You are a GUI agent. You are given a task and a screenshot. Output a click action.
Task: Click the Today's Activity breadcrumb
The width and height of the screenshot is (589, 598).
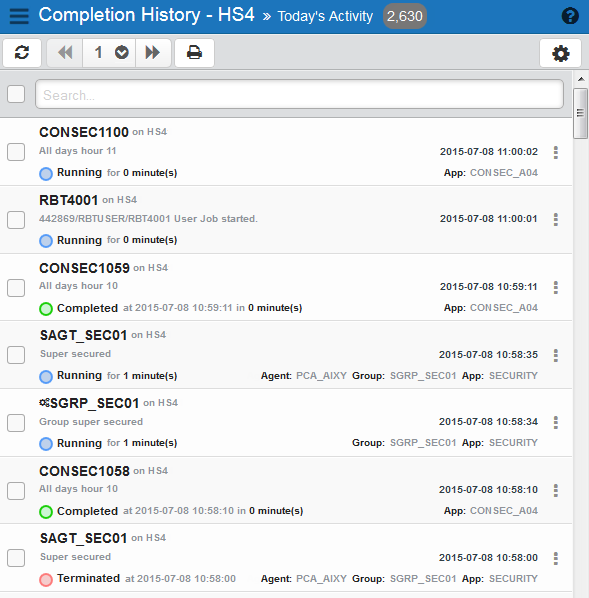325,16
